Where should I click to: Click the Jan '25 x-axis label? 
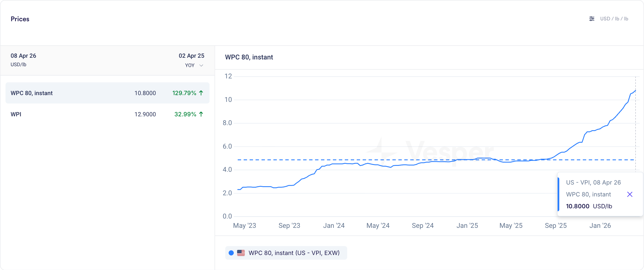[x=467, y=226]
